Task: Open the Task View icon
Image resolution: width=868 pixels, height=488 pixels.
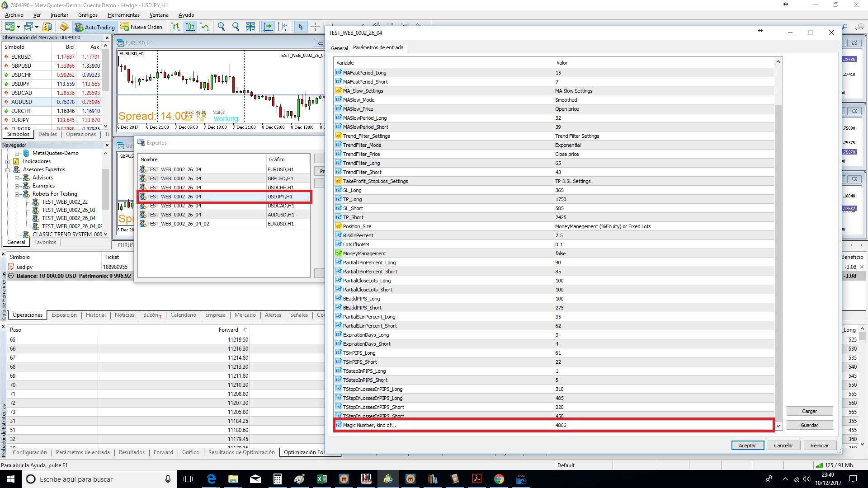Action: (x=188, y=479)
